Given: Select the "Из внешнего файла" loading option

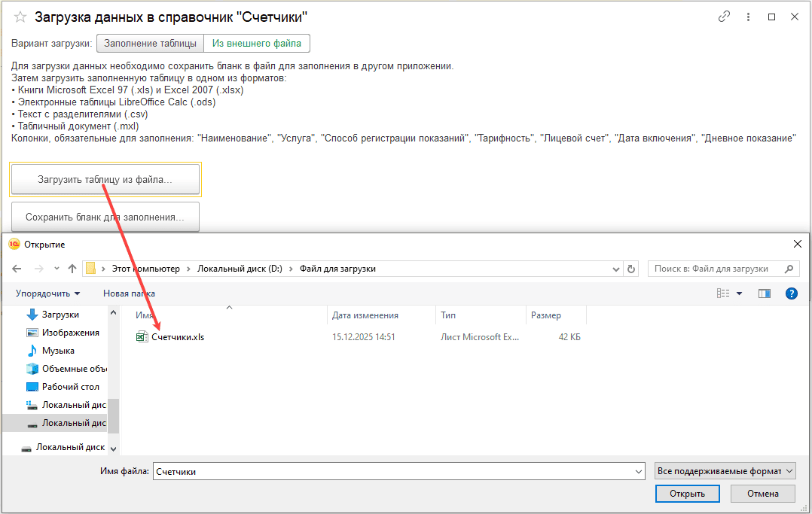Looking at the screenshot, I should [x=257, y=44].
